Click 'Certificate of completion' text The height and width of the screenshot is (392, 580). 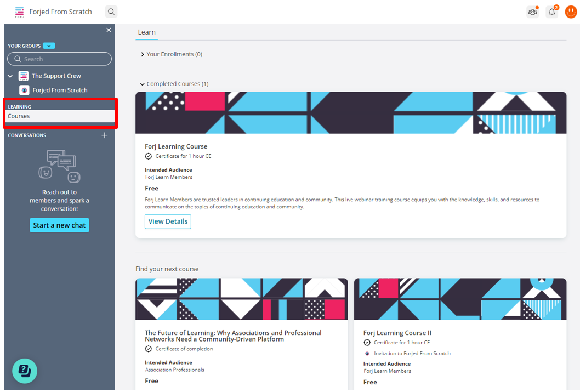pos(184,349)
